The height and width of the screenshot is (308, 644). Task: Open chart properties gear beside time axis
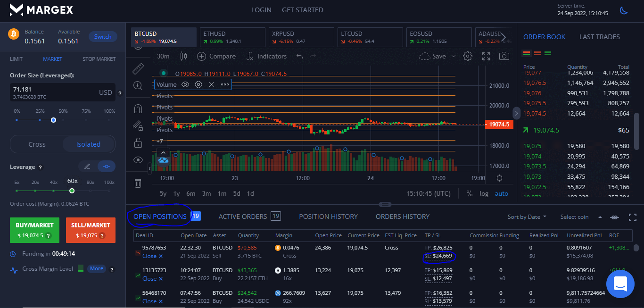pyautogui.click(x=499, y=178)
